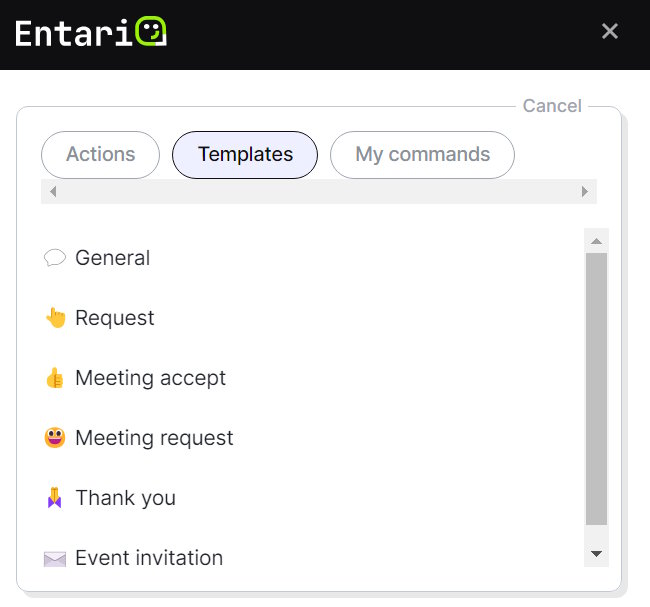The height and width of the screenshot is (607, 650).
Task: Open the My commands tab
Action: [422, 155]
